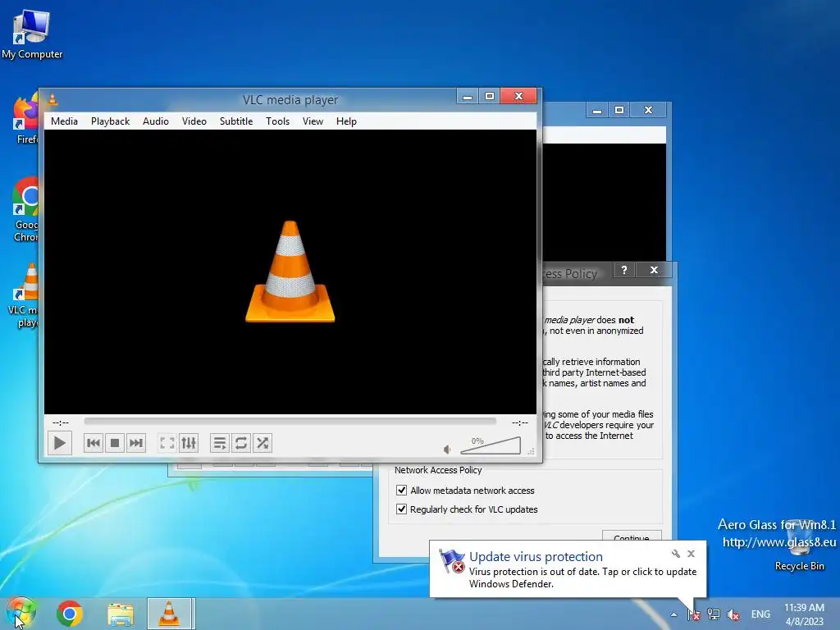Click the help button in Policy dialog
This screenshot has width=840, height=630.
[x=624, y=269]
